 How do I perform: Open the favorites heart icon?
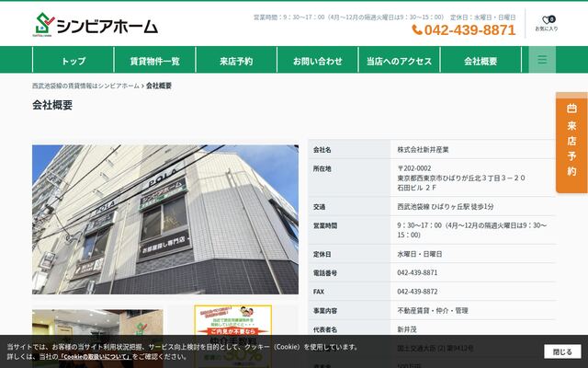coord(547,20)
